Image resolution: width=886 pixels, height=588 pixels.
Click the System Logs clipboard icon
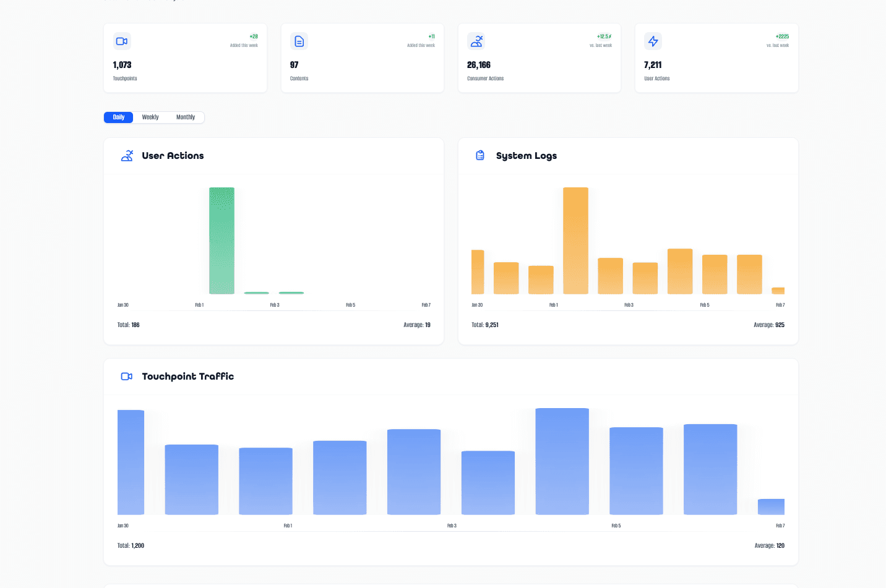[x=480, y=155]
